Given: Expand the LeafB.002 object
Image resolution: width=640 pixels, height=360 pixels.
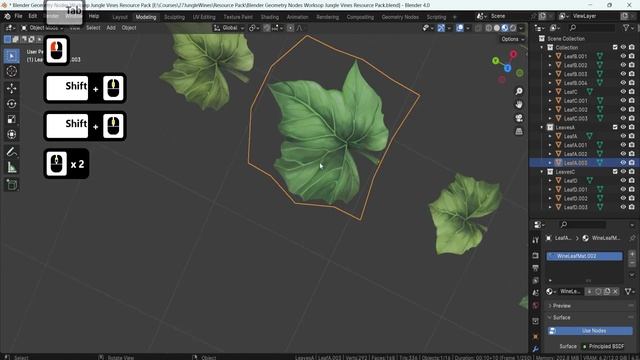Looking at the screenshot, I should (550, 65).
